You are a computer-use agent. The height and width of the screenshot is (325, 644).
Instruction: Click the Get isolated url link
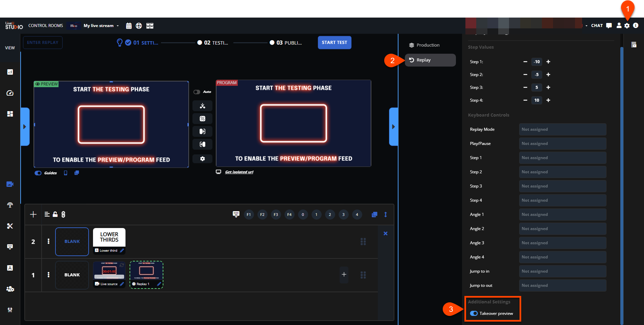(239, 172)
